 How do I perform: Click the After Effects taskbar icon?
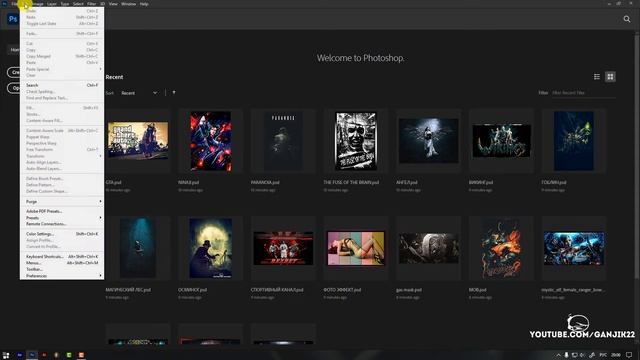pyautogui.click(x=20, y=355)
